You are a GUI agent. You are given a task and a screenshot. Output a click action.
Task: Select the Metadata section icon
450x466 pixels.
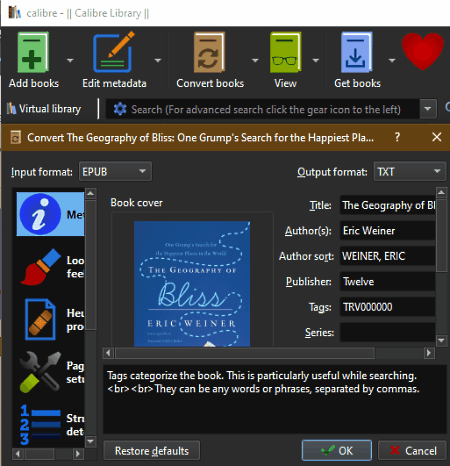click(40, 214)
